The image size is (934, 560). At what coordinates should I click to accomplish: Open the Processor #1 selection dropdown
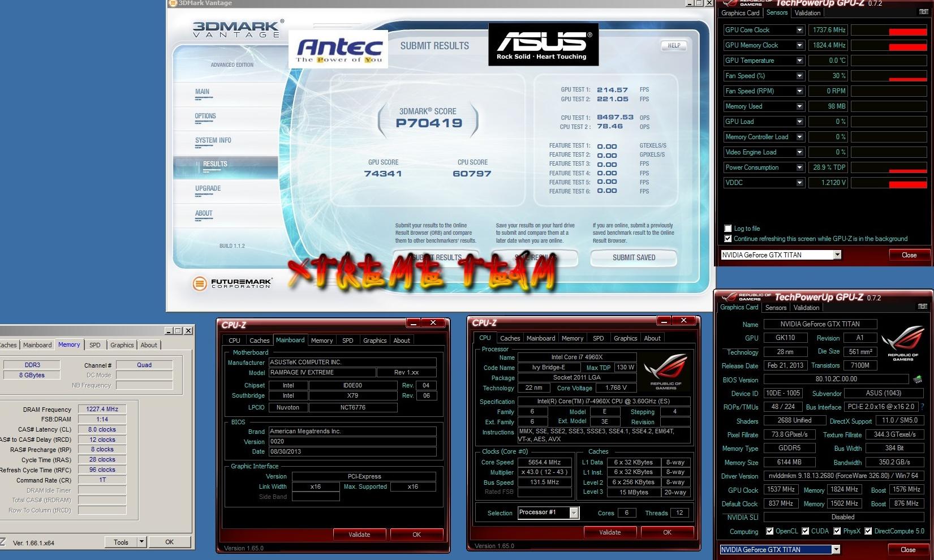(x=574, y=512)
